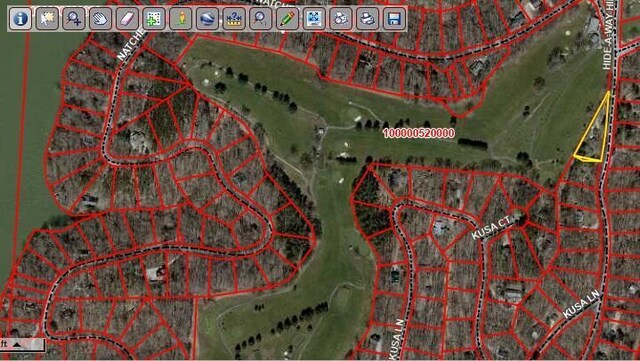Select the measure distance ruler tool
The image size is (640, 361).
(234, 18)
